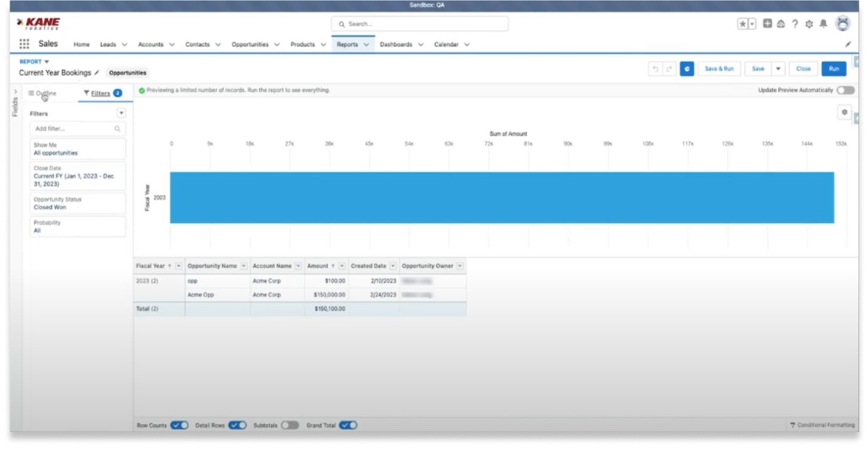
Task: Click the Run button
Action: point(833,68)
